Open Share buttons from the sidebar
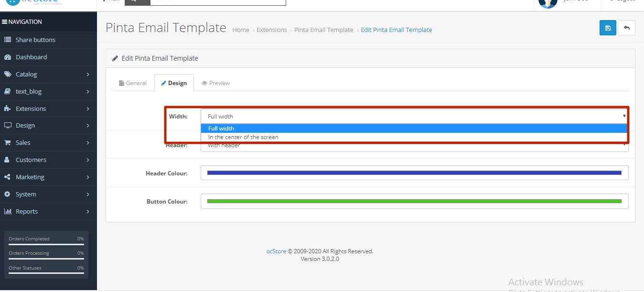Image resolution: width=644 pixels, height=292 pixels. point(35,40)
